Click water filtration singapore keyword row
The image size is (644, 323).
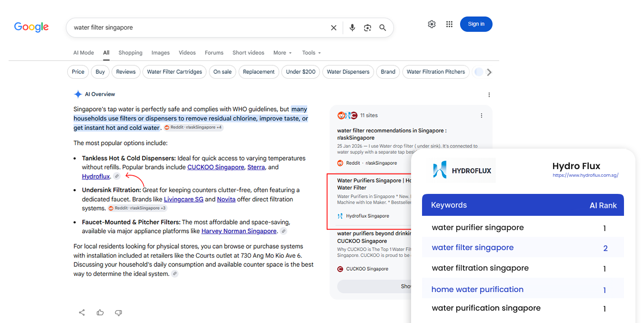coord(523,268)
